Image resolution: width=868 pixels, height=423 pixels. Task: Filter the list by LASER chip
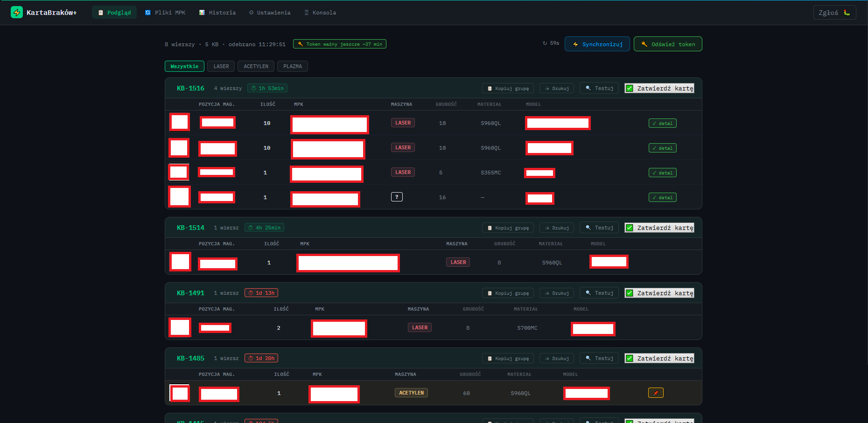pyautogui.click(x=221, y=67)
